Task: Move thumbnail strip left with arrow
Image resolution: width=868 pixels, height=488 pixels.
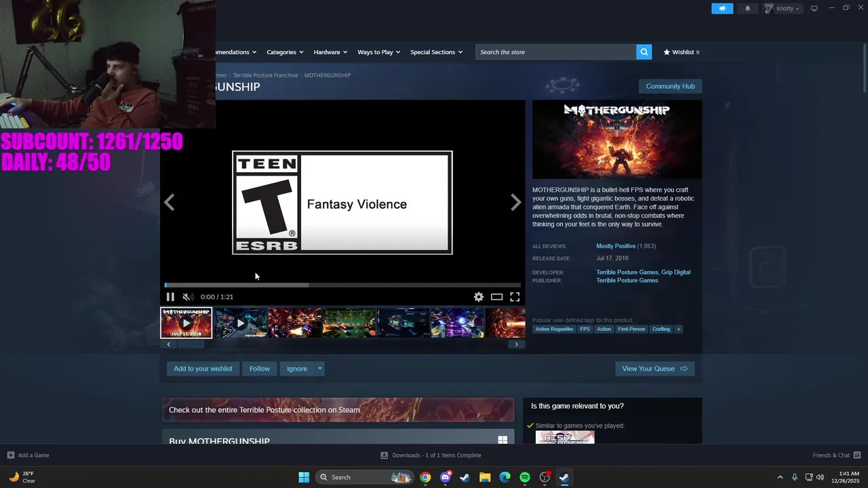Action: click(169, 344)
